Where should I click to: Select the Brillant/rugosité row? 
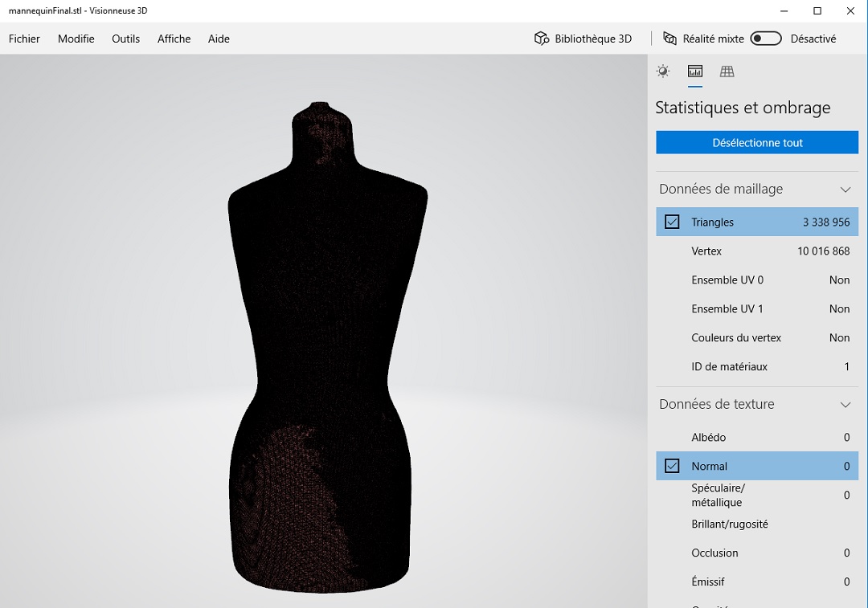tap(757, 524)
